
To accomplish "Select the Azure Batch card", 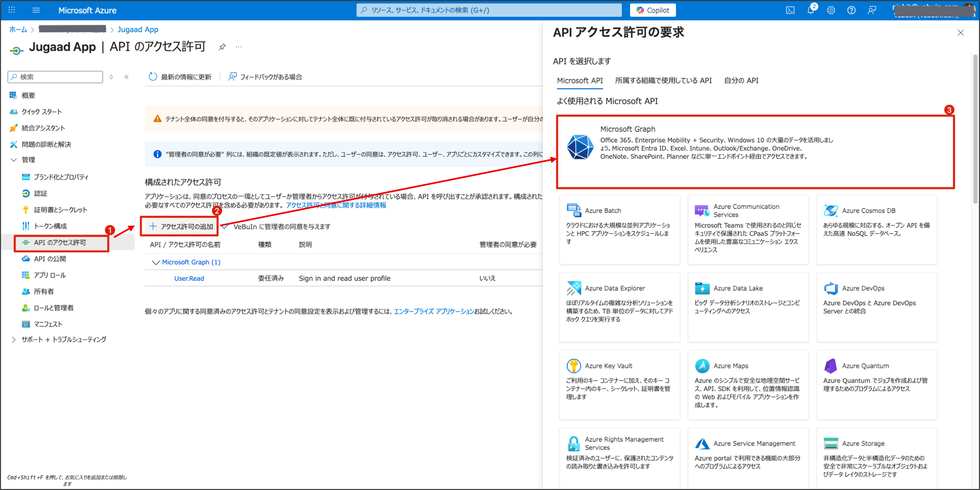I will (619, 230).
